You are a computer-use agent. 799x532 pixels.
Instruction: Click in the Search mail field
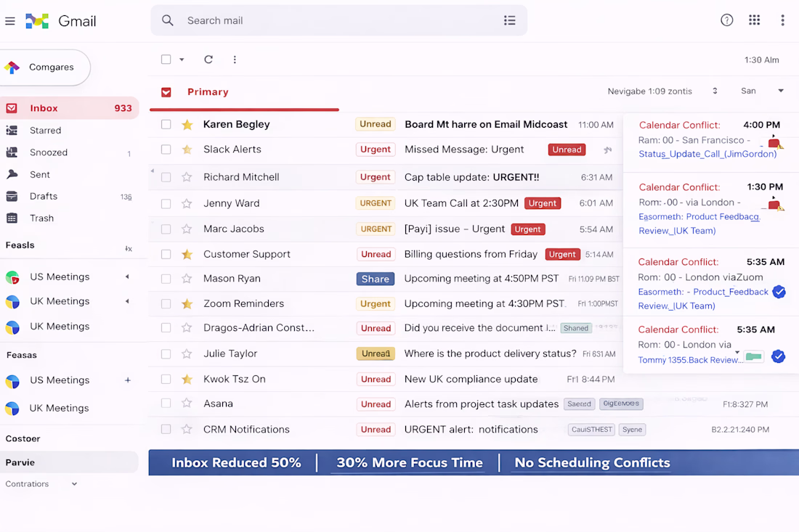pos(339,20)
